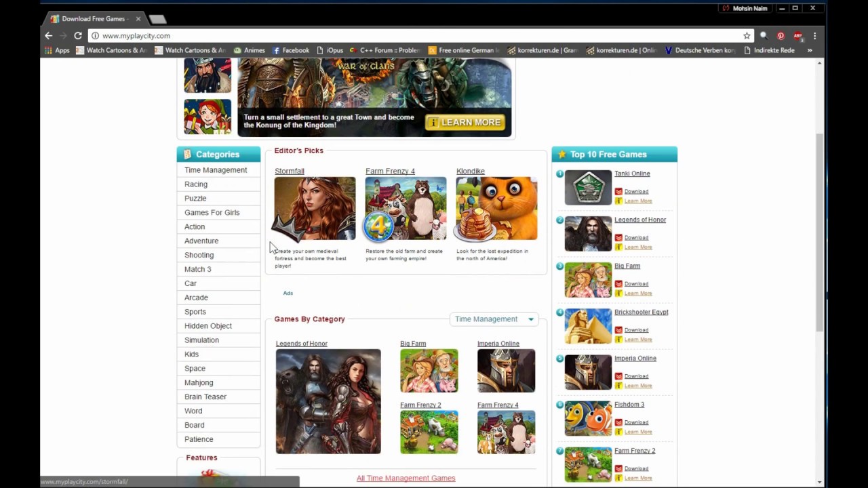Image resolution: width=868 pixels, height=488 pixels.
Task: Click the Legends of Honor Top 10 icon
Action: click(x=588, y=233)
